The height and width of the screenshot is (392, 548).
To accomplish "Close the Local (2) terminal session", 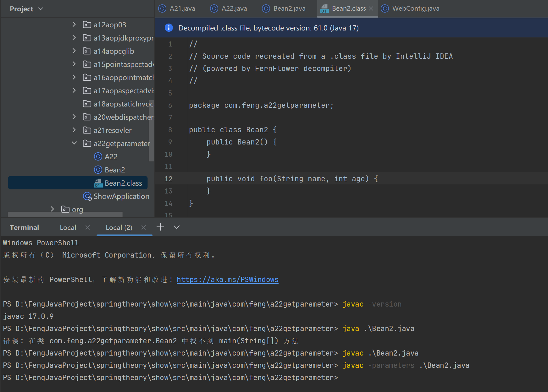I will pyautogui.click(x=144, y=227).
